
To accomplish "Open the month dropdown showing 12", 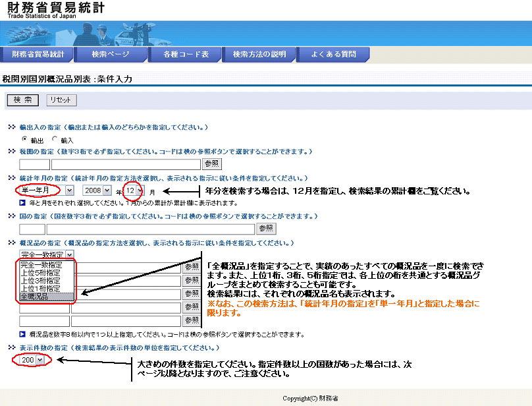I will (x=134, y=190).
